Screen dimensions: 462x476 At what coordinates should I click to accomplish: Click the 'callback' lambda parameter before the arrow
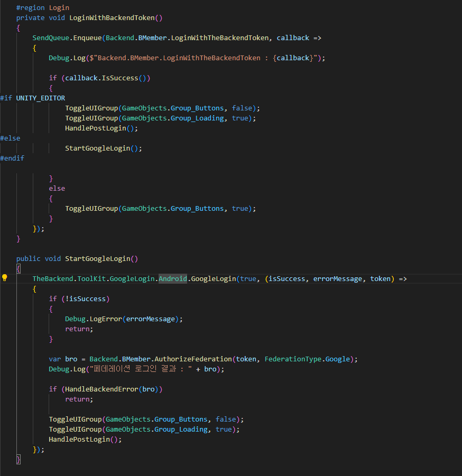click(x=293, y=38)
